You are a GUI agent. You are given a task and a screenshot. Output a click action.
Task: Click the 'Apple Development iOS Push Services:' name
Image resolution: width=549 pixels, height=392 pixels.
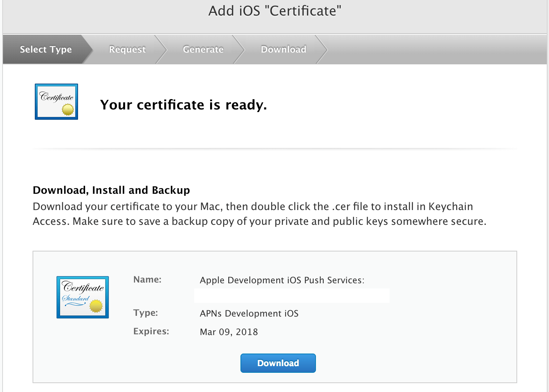pos(282,280)
